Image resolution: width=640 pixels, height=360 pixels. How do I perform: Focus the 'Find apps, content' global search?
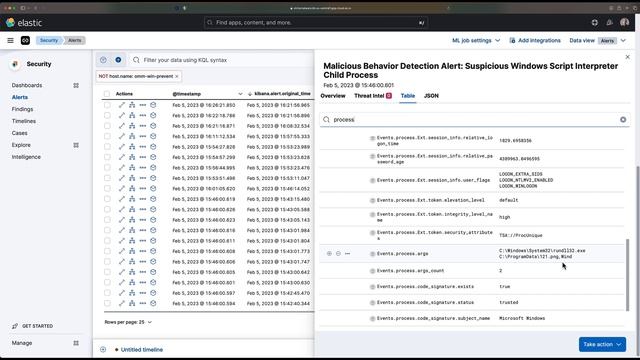tap(316, 23)
